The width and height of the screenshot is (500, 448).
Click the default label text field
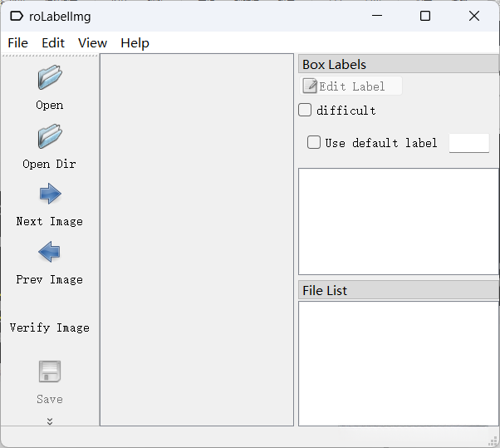pyautogui.click(x=469, y=143)
